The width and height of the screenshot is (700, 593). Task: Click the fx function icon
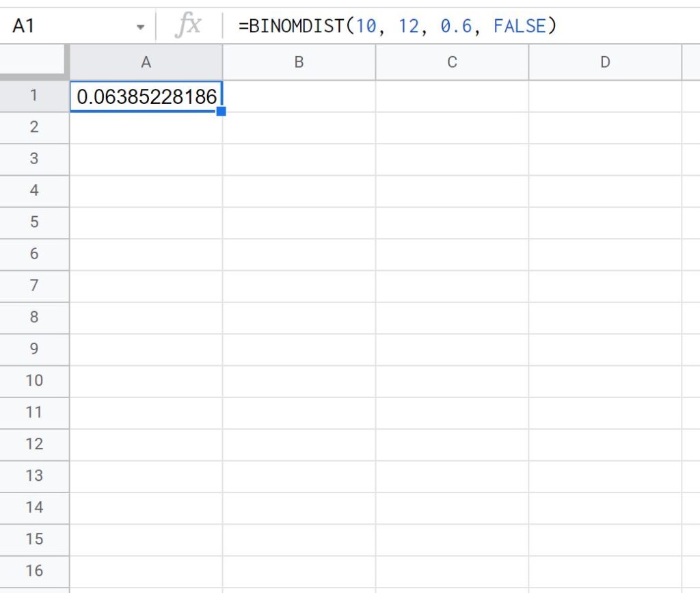click(x=190, y=25)
